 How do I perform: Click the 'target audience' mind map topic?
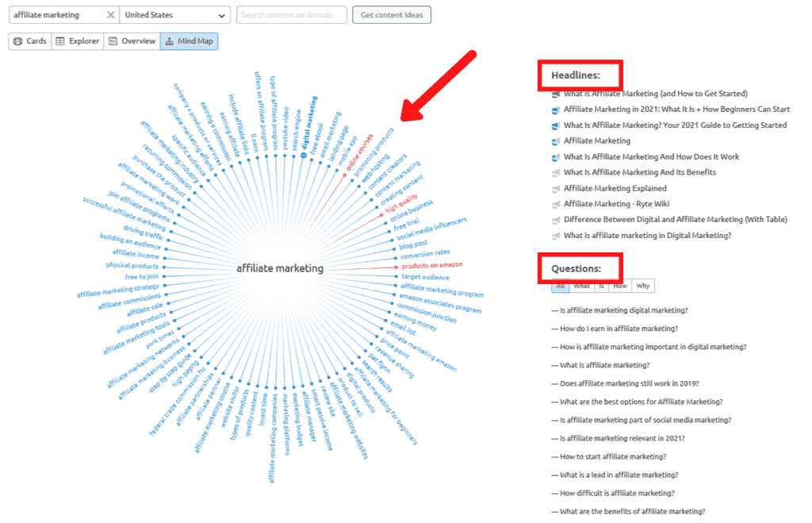pyautogui.click(x=425, y=277)
